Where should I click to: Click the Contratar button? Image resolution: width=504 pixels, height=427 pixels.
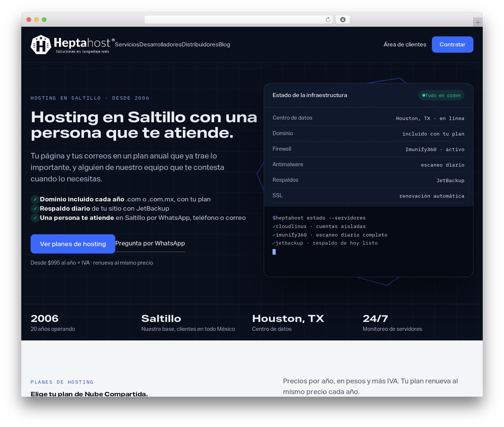click(x=452, y=45)
